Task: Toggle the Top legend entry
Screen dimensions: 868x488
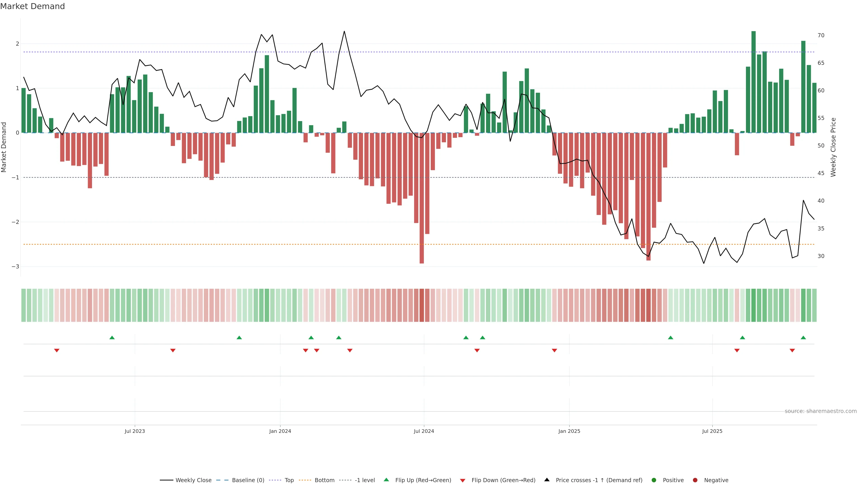Action: coord(289,480)
